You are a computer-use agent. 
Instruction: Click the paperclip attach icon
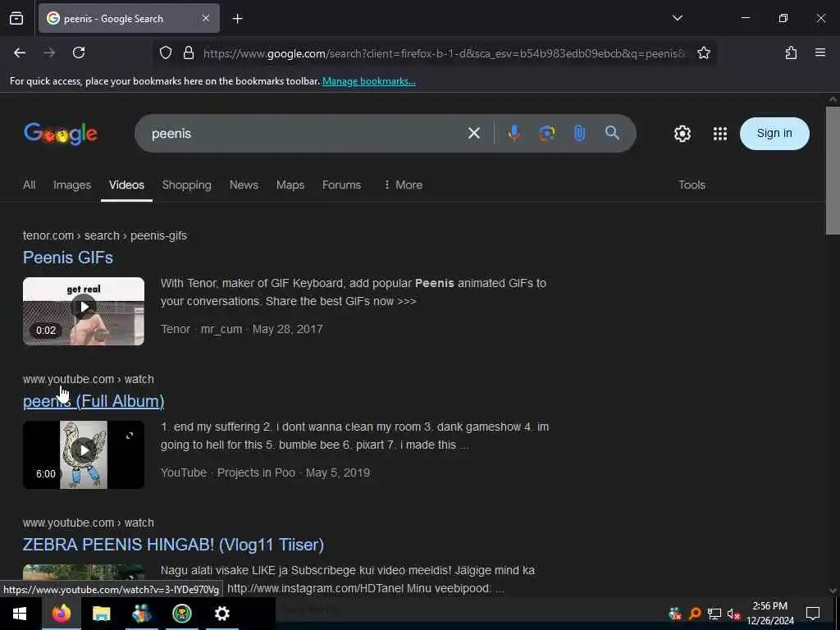click(x=579, y=133)
